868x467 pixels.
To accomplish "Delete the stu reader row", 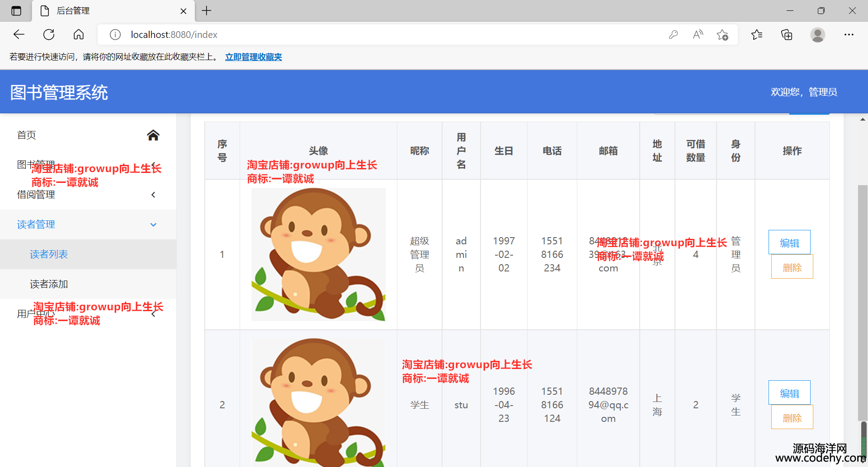I will tap(792, 417).
